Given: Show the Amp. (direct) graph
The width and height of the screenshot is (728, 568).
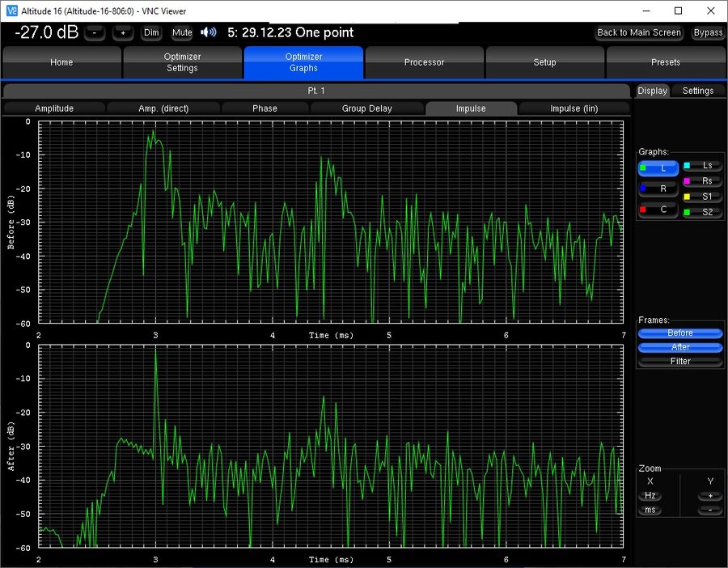Looking at the screenshot, I should tap(163, 108).
